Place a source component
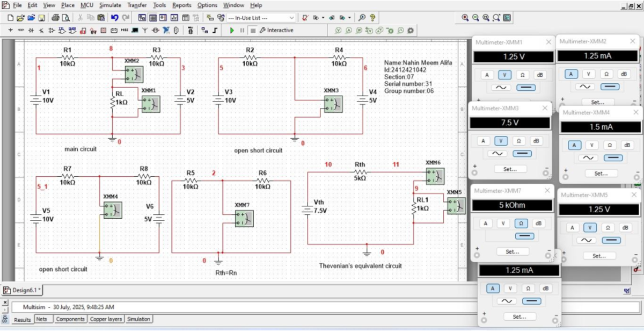 10,30
